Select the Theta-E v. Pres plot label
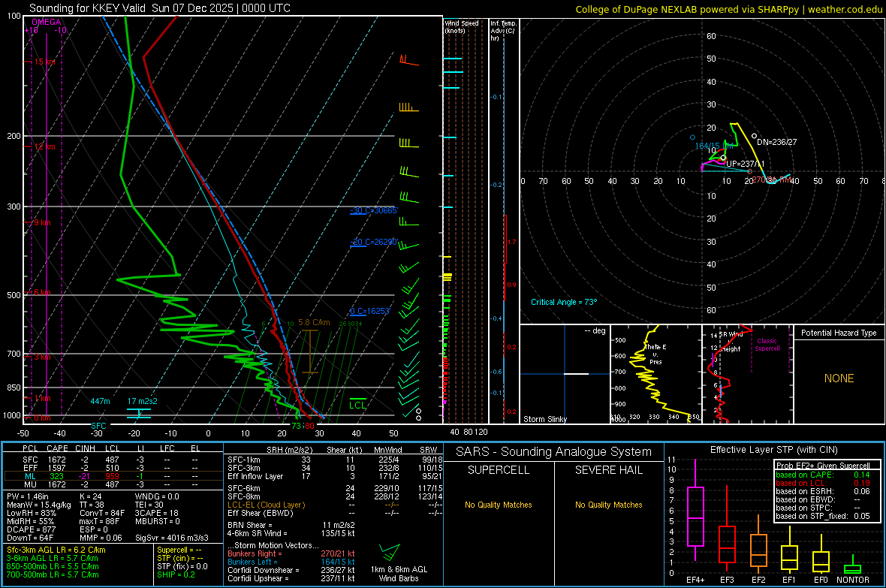The height and width of the screenshot is (588, 886). point(656,354)
